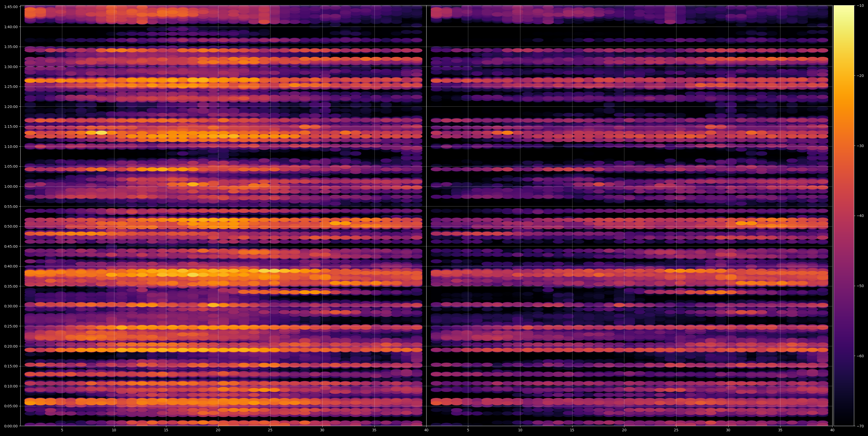Click x-axis tick 35 under the left heatmap

click(x=374, y=430)
